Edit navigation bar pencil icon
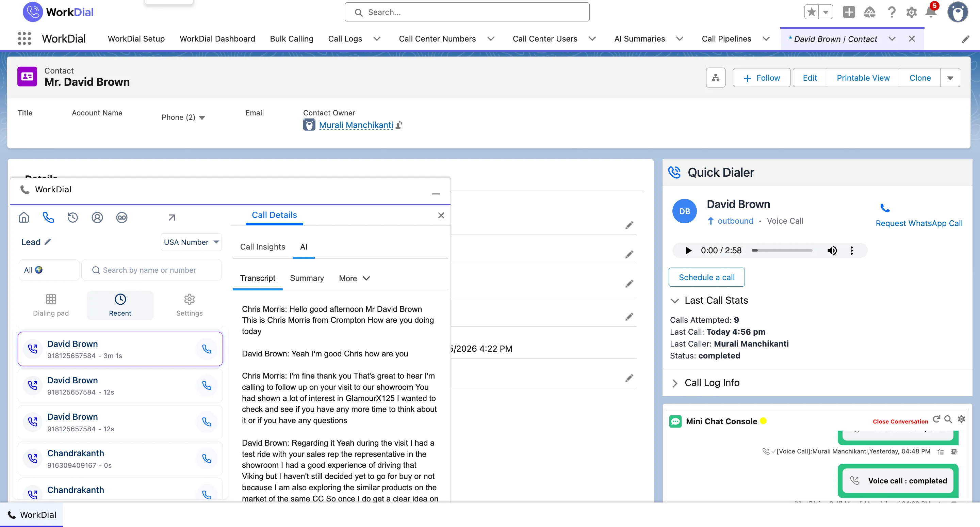Screen dimensions: 980x527 click(x=965, y=39)
